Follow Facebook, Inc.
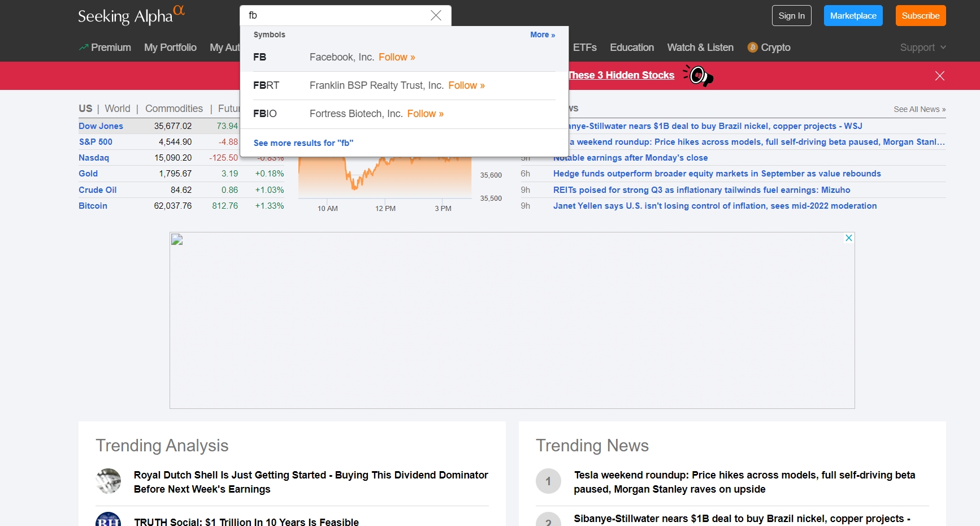This screenshot has width=980, height=526. coord(397,57)
